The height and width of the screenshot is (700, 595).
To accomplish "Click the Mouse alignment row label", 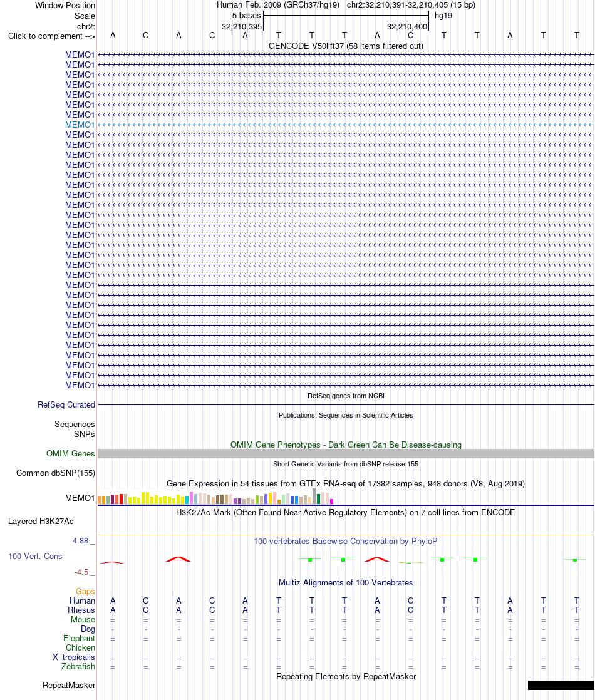I will click(83, 620).
